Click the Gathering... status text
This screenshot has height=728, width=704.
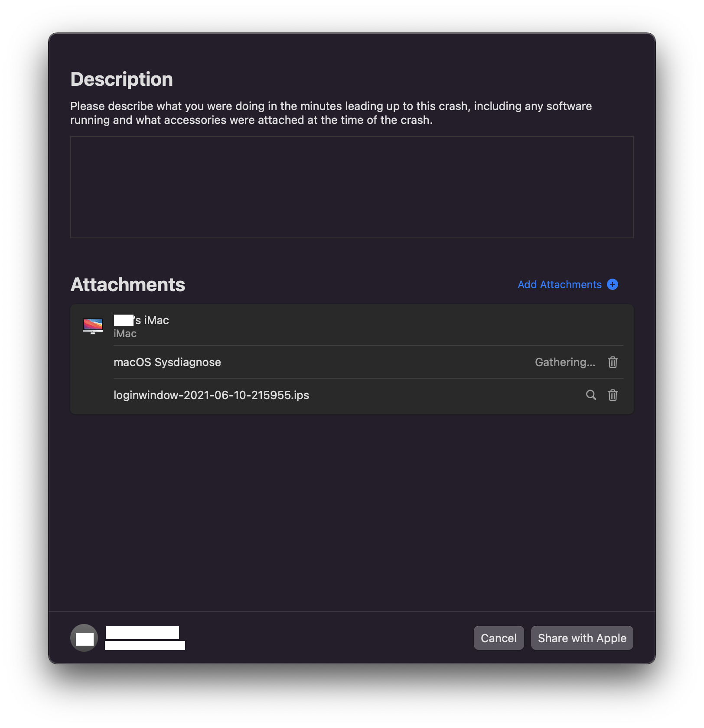click(x=565, y=362)
